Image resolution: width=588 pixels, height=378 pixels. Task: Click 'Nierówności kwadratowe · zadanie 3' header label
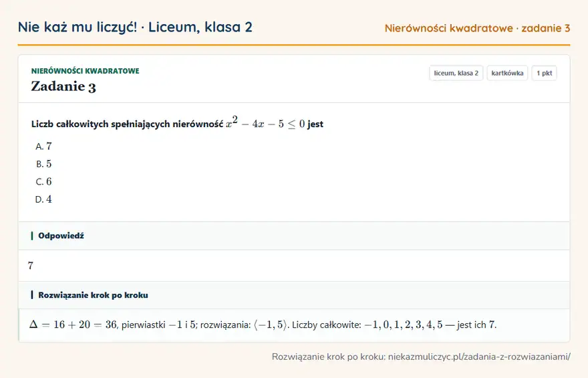coord(477,28)
